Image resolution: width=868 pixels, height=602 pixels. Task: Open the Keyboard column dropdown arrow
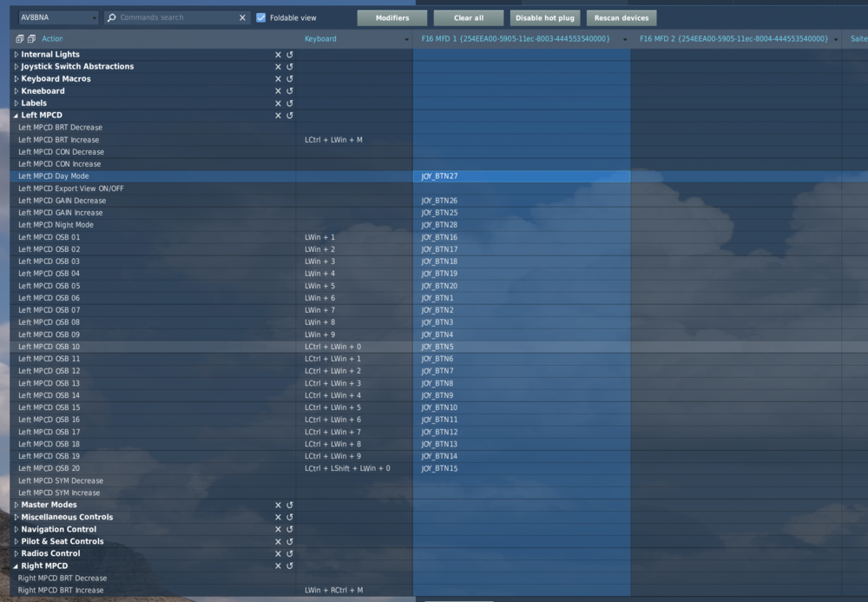click(x=406, y=39)
